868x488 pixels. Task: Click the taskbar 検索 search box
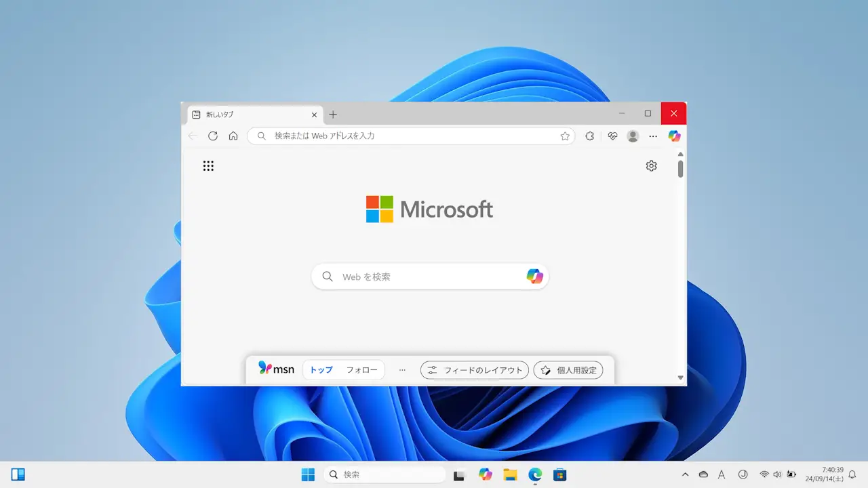384,474
